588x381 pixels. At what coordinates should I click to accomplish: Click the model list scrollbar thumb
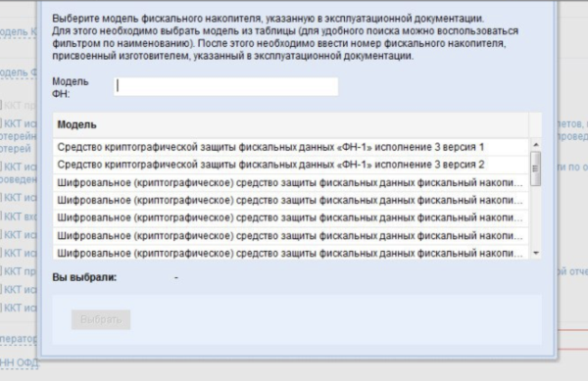tap(536, 168)
